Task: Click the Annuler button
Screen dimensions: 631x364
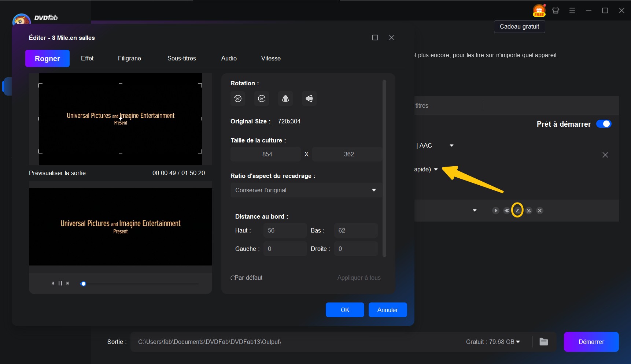Action: point(388,310)
